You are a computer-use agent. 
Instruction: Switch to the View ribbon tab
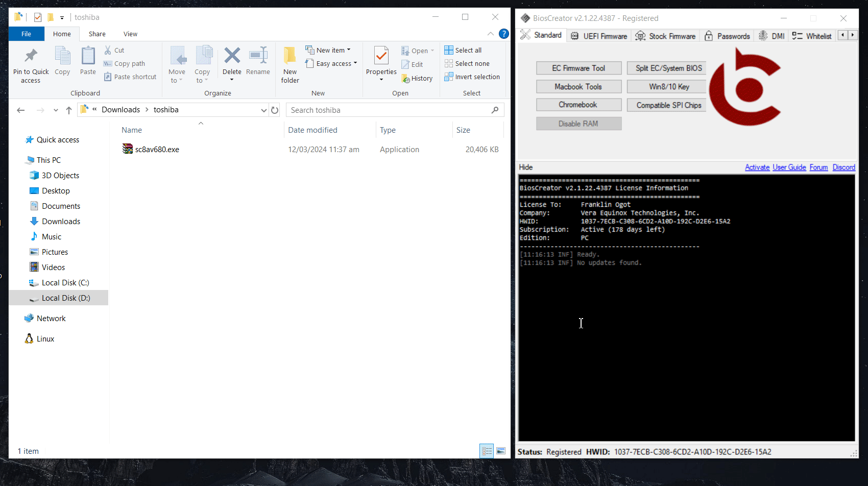[130, 34]
